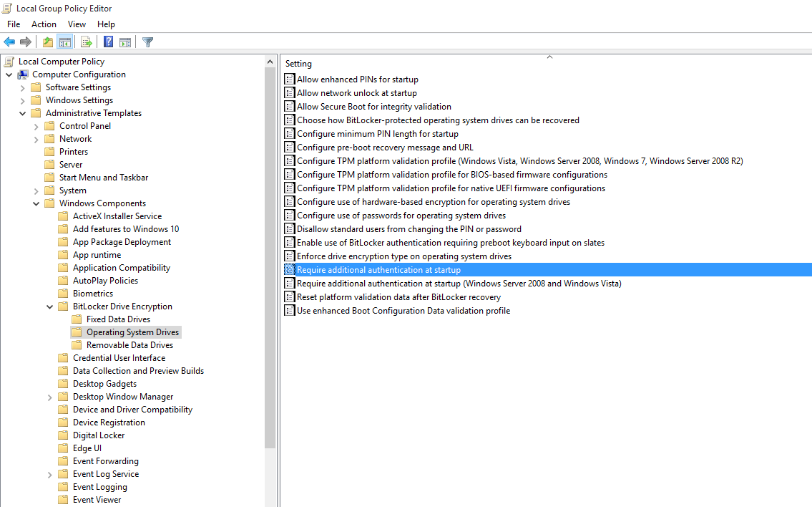The height and width of the screenshot is (507, 812).
Task: Expand the Network folder
Action: 36,140
